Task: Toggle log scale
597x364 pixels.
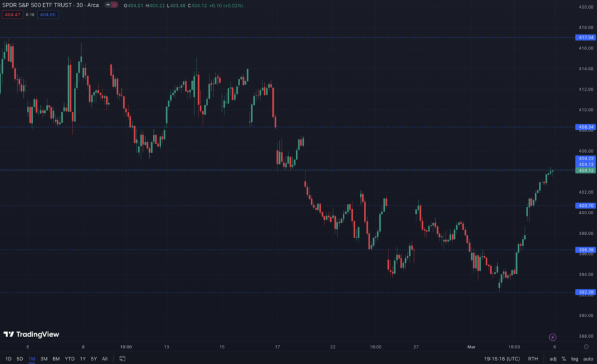Action: 574,359
